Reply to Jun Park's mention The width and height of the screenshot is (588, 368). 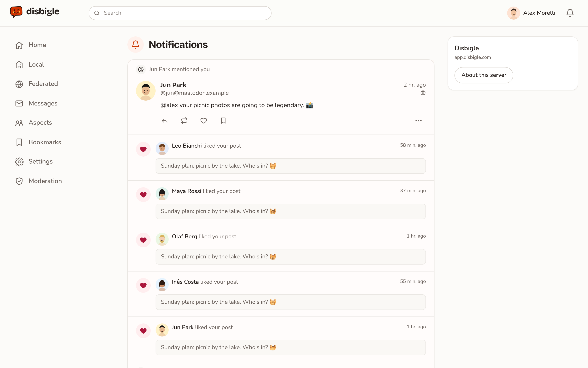pos(165,121)
